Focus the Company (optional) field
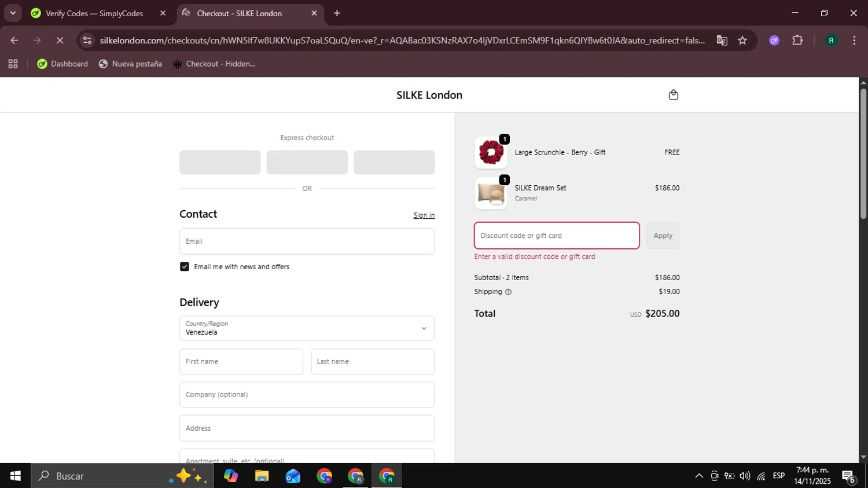 [x=307, y=395]
